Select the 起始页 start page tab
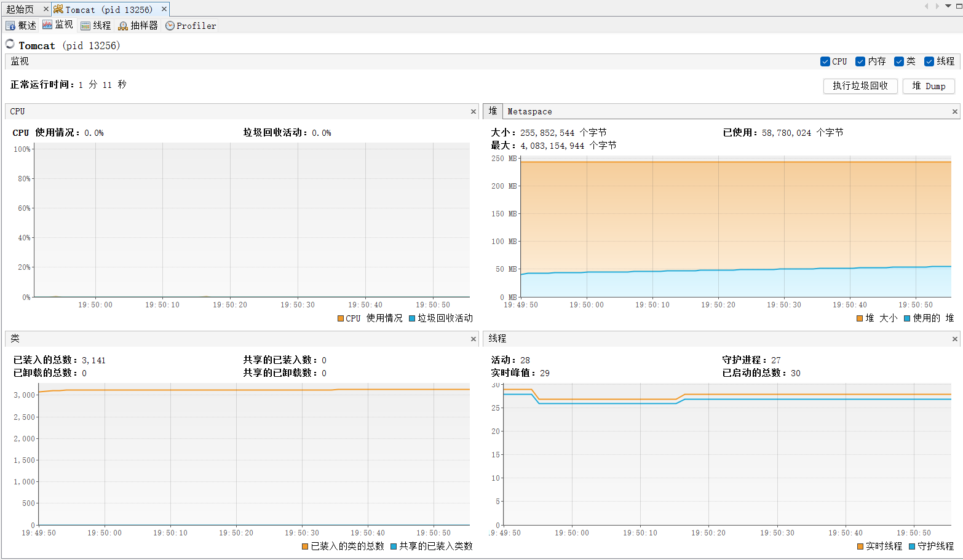This screenshot has width=963, height=560. pyautogui.click(x=20, y=9)
